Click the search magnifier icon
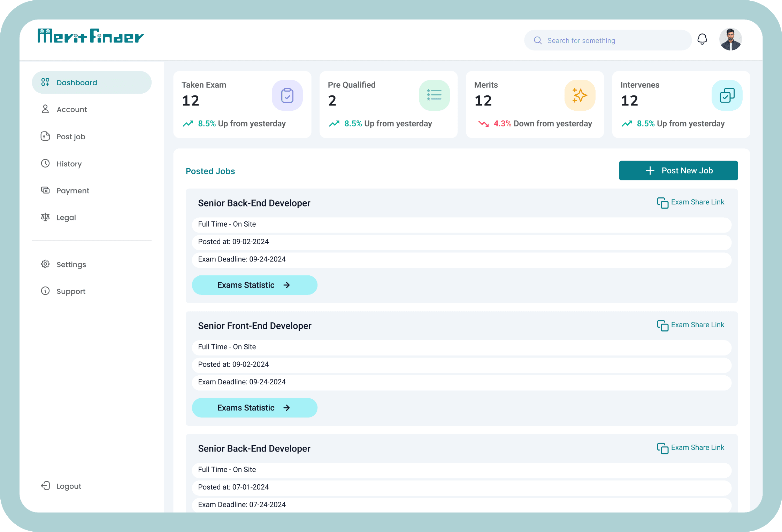The width and height of the screenshot is (782, 532). [538, 40]
